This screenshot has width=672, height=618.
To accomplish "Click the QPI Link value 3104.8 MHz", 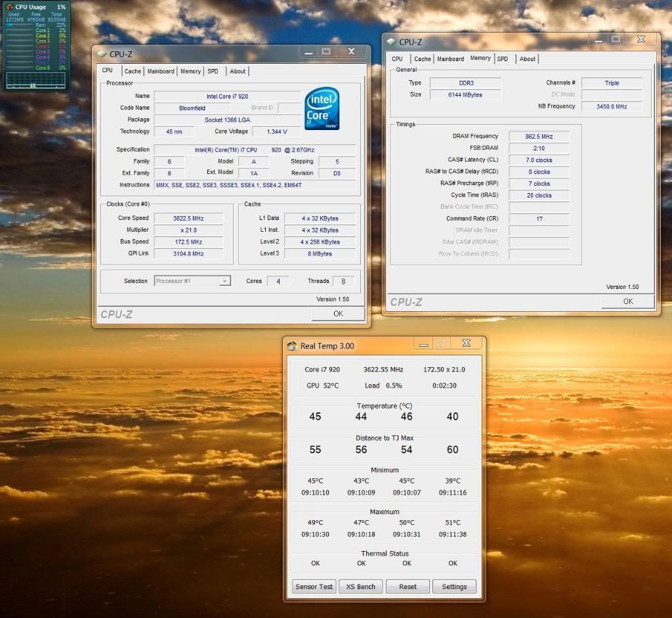I will 188,254.
